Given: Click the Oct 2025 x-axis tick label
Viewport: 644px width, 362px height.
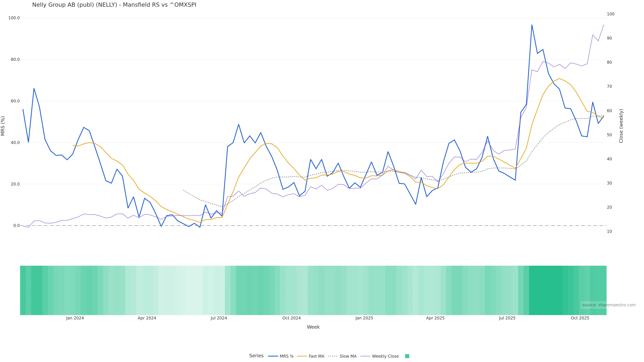Looking at the screenshot, I should pos(580,318).
